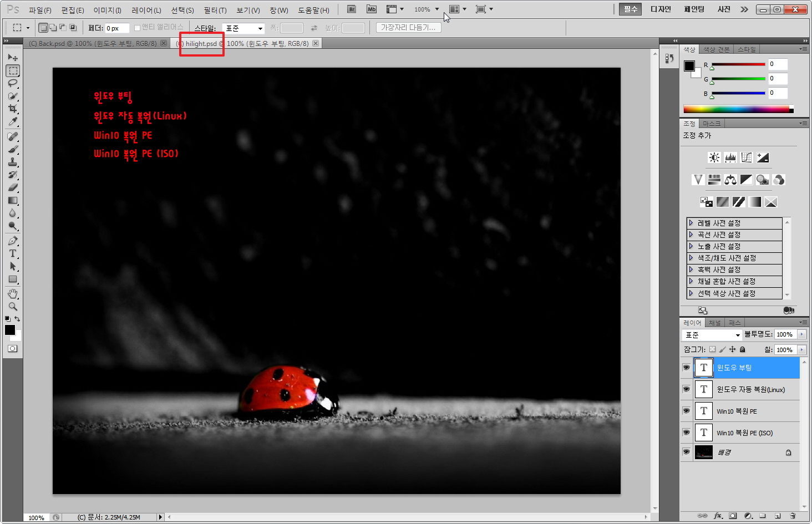Select the Quick Selection tool
Screen dimensions: 812x524
13,96
